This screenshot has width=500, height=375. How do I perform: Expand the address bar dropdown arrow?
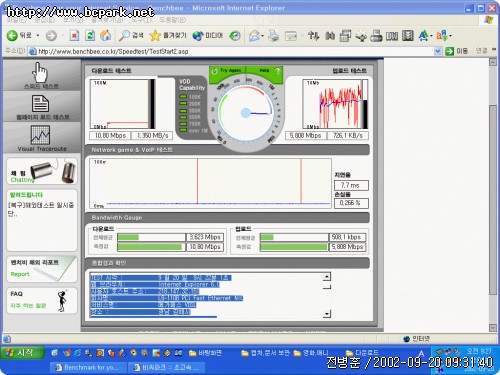coord(437,51)
